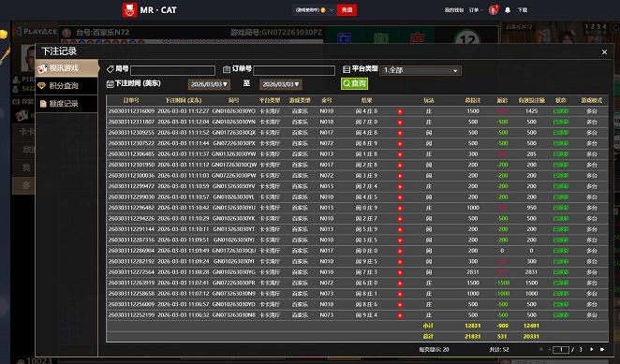
Task: Click the 订单号 column header
Action: 131,100
